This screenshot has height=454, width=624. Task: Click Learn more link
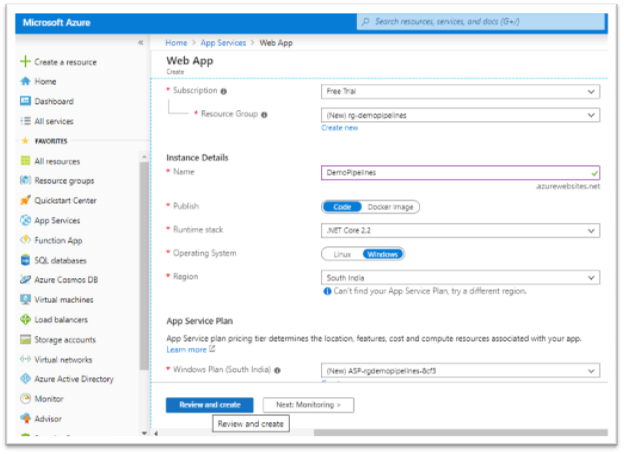click(186, 350)
